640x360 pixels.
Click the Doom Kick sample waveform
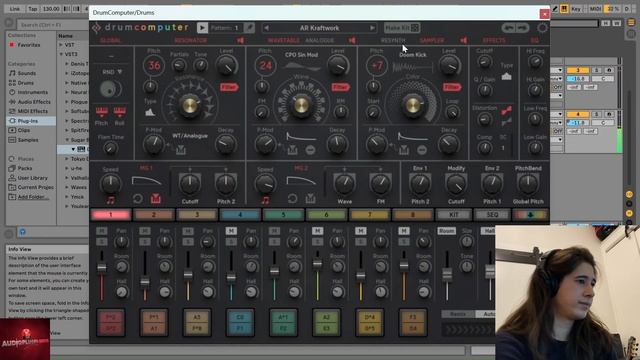click(412, 67)
